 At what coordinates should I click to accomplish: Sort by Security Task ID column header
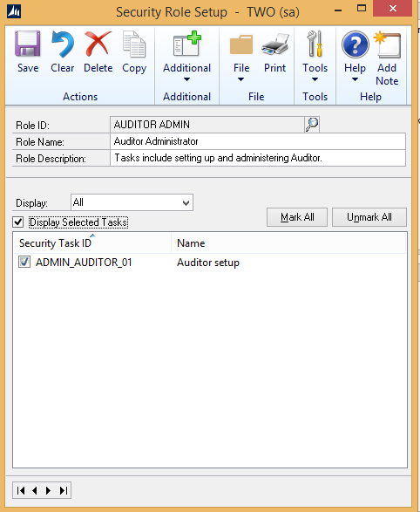[92, 243]
